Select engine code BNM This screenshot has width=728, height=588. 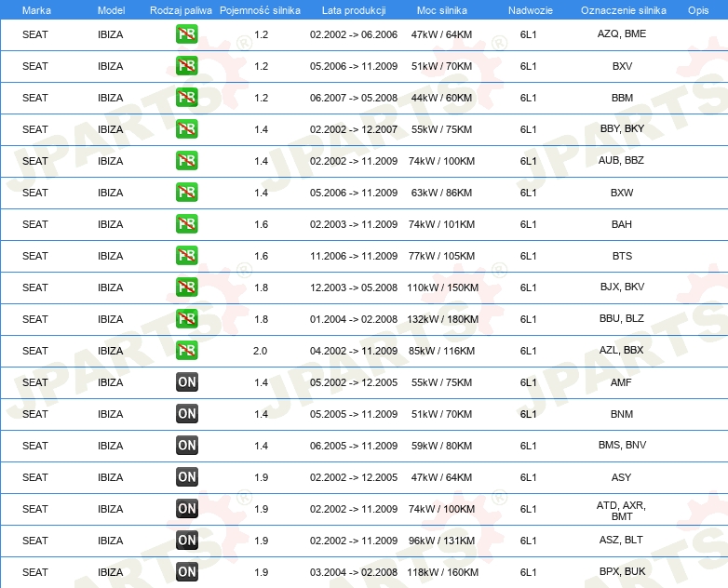pyautogui.click(x=622, y=414)
